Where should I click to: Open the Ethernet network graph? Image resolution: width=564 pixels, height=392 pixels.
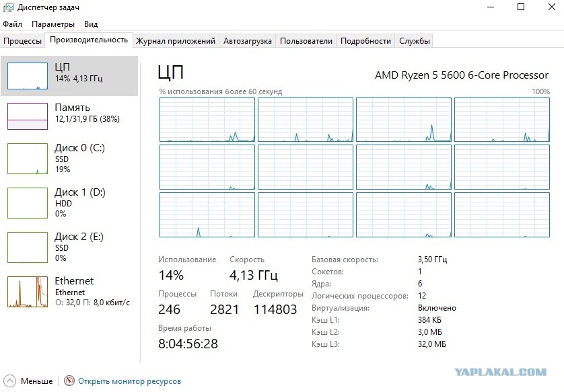pos(28,291)
